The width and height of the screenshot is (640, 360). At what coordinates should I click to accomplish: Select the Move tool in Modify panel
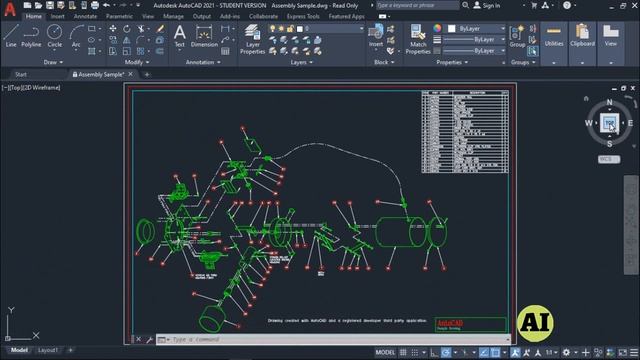[x=113, y=29]
